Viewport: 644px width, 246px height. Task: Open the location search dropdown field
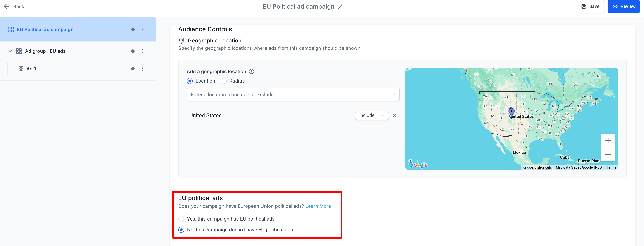coord(293,95)
